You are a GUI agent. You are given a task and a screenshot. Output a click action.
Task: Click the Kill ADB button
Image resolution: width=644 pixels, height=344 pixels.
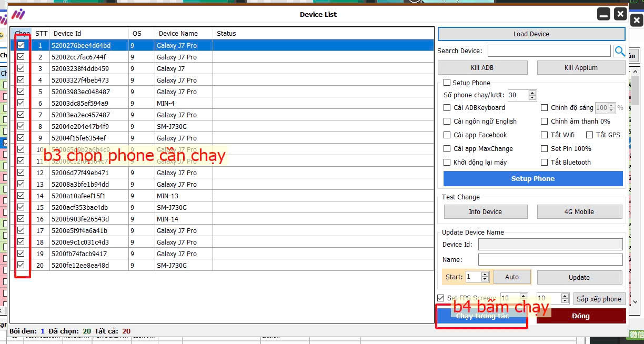[482, 68]
